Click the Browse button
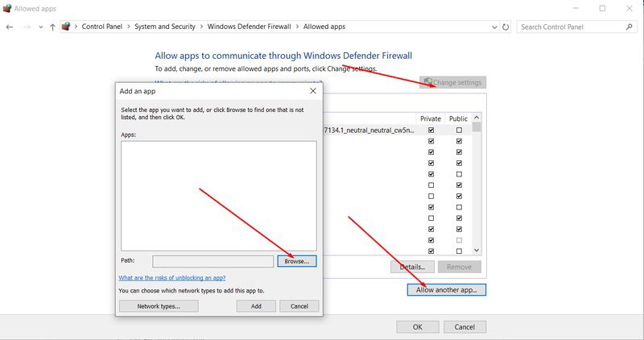 296,261
